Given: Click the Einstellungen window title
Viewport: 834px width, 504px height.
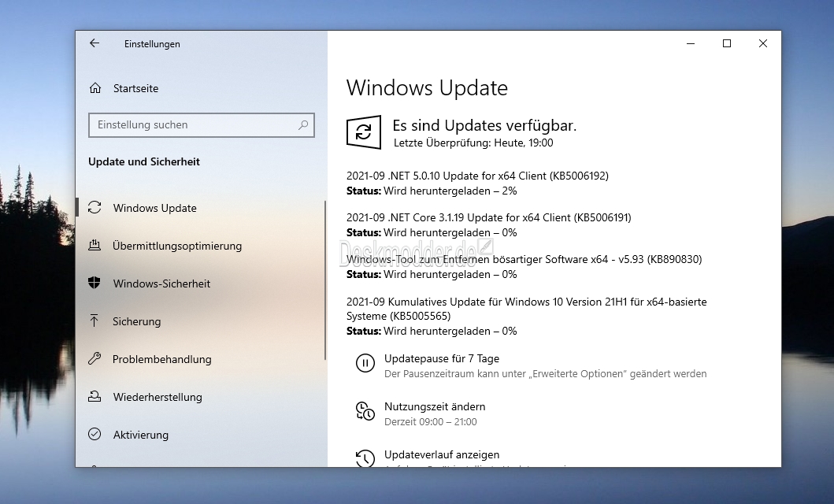Looking at the screenshot, I should [152, 44].
